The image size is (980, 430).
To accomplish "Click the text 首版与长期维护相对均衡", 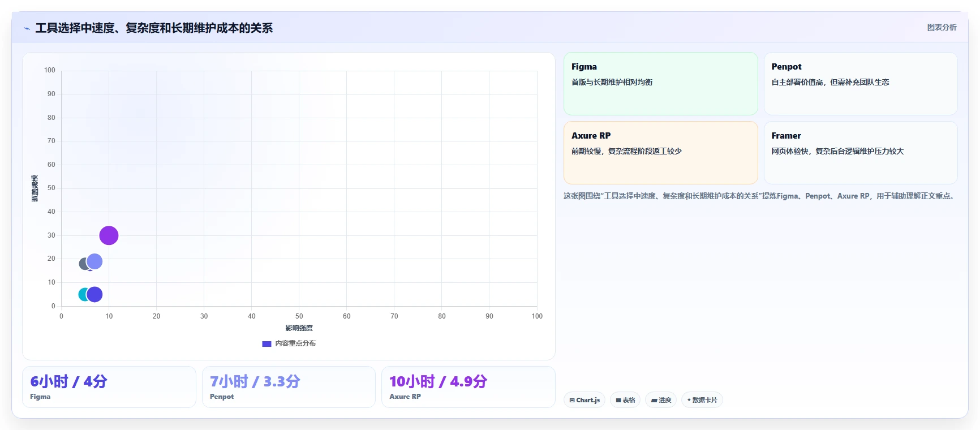I will 612,82.
